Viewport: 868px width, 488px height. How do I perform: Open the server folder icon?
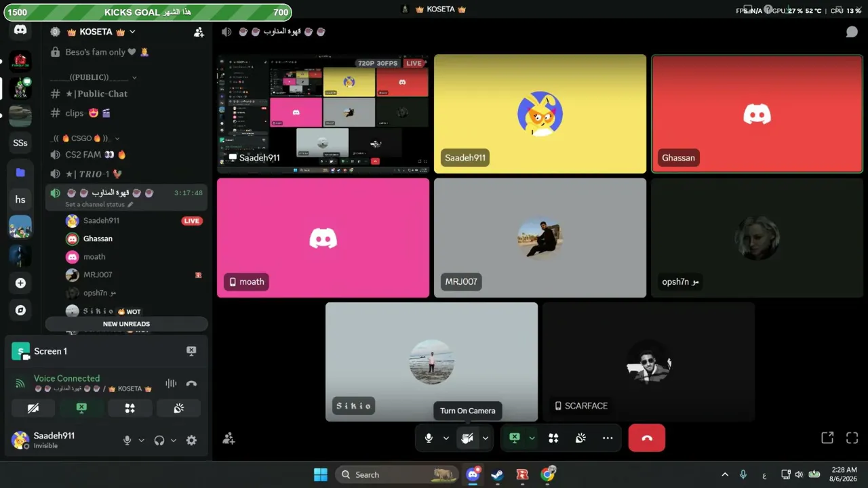20,172
